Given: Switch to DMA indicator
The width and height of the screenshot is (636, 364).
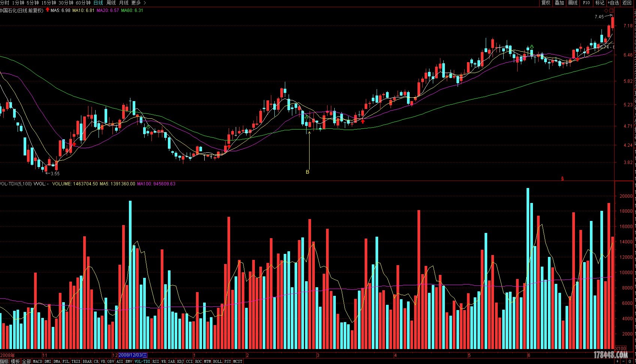Looking at the screenshot, I should tap(57, 361).
